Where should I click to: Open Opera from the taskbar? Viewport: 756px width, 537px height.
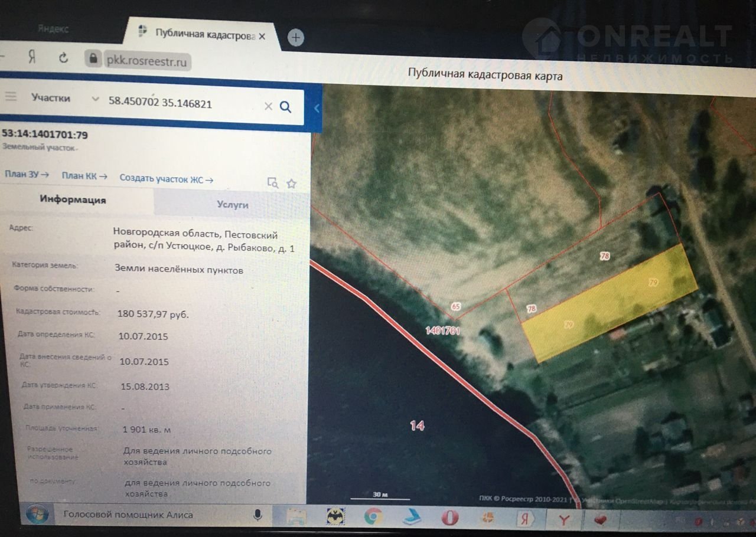(x=450, y=518)
